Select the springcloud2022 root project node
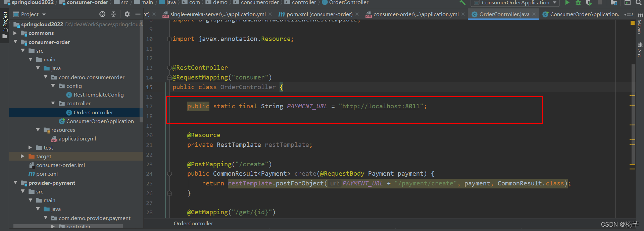The height and width of the screenshot is (231, 644). 42,24
